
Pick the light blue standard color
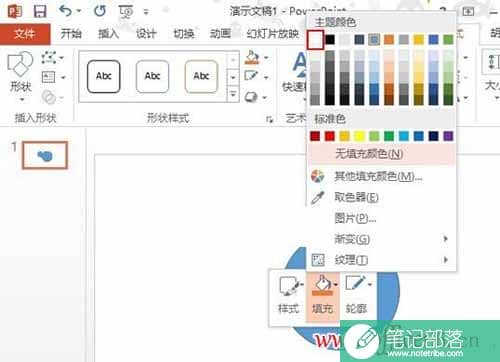click(x=404, y=136)
